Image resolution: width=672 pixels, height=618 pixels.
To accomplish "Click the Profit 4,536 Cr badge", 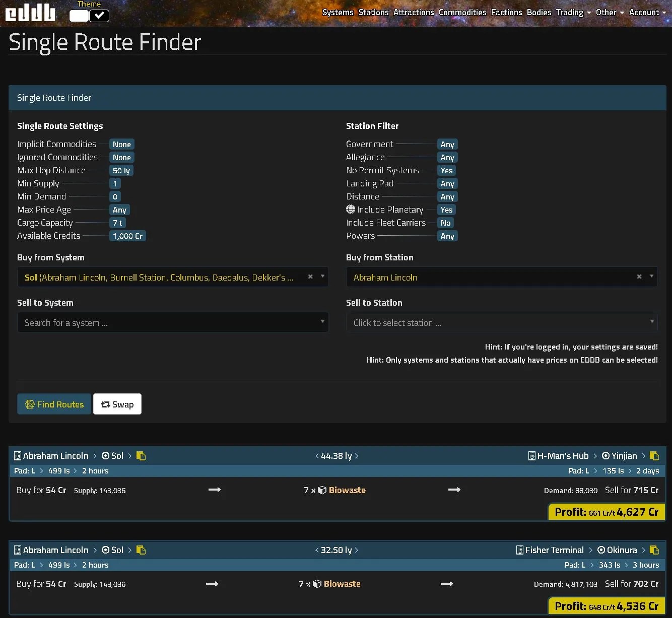I will tap(607, 606).
